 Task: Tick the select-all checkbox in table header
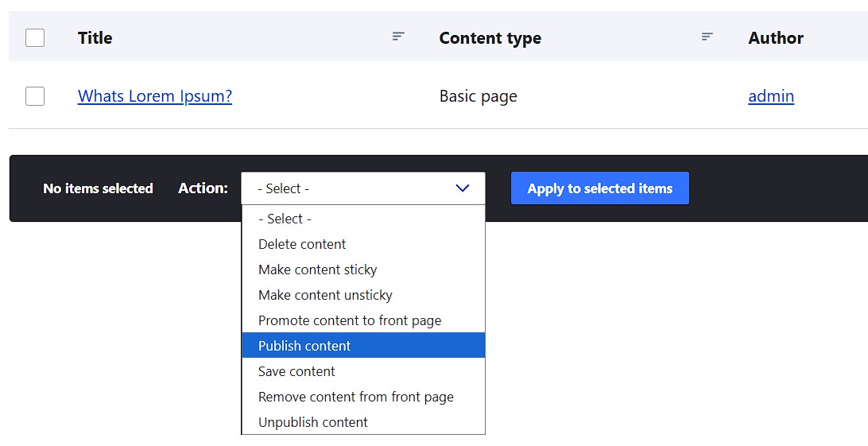35,37
